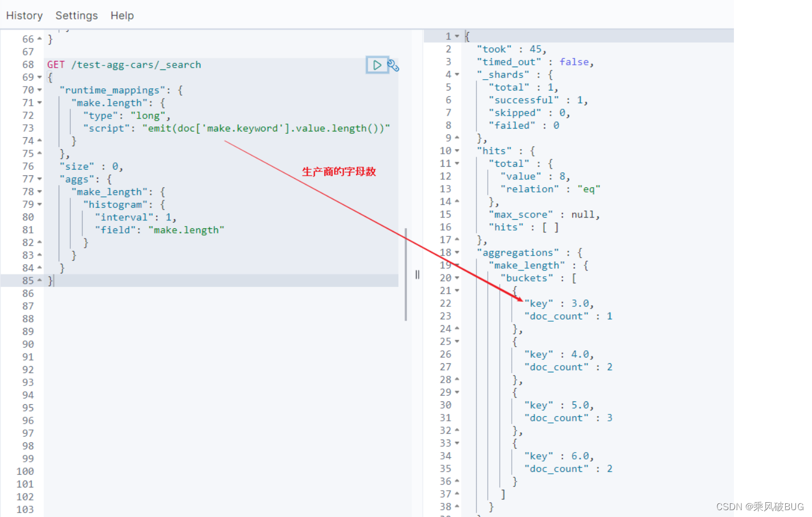The width and height of the screenshot is (812, 517).
Task: Click the fold marker at response line 14
Action: (x=457, y=202)
